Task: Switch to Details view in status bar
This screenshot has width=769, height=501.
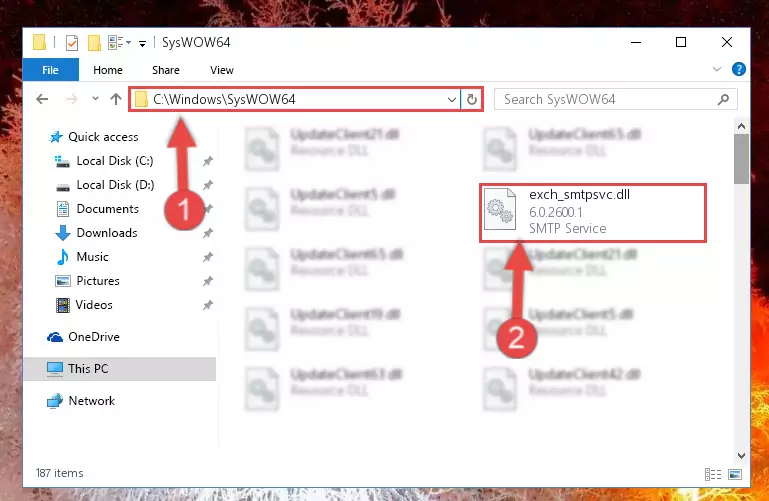Action: (713, 474)
